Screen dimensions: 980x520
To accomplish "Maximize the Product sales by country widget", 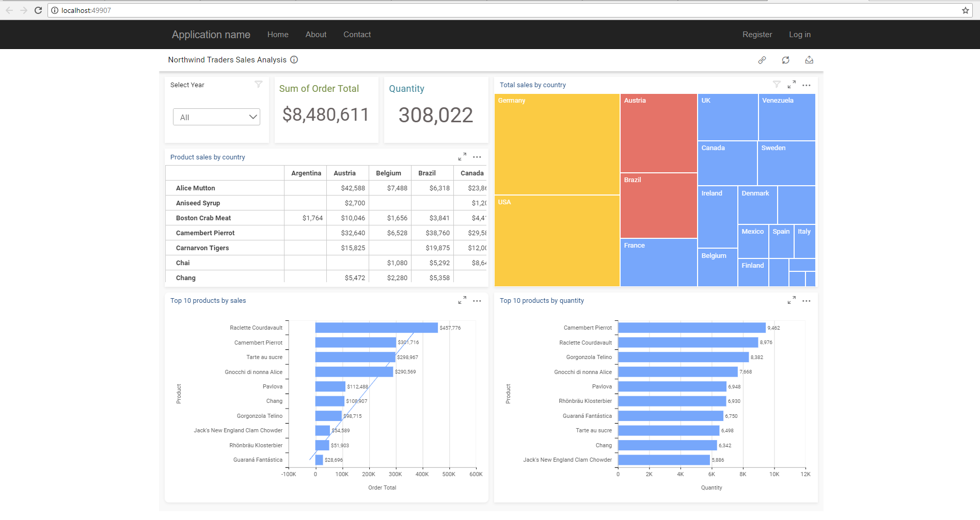I will click(462, 156).
